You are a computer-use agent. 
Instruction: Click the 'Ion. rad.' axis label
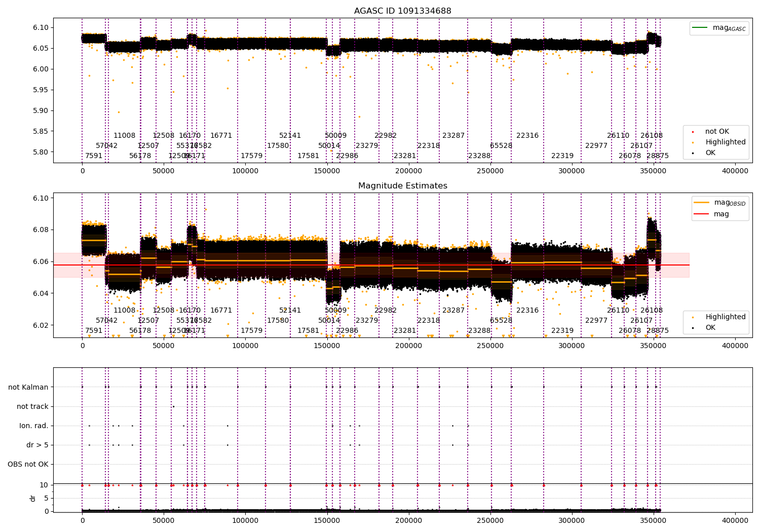[x=34, y=426]
